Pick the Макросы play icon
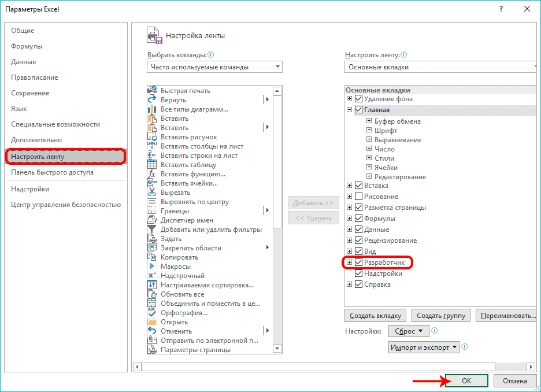 152,267
